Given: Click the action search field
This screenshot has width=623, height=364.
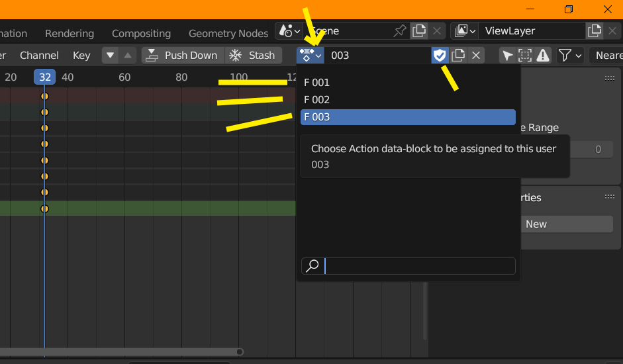Looking at the screenshot, I should coord(418,266).
